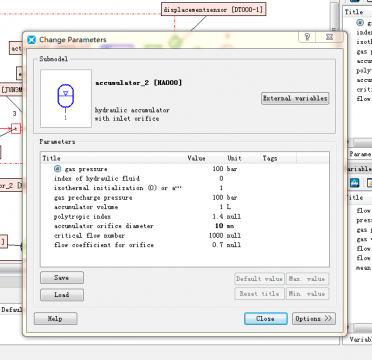The width and height of the screenshot is (372, 360).
Task: Load a parameter file
Action: (x=62, y=295)
